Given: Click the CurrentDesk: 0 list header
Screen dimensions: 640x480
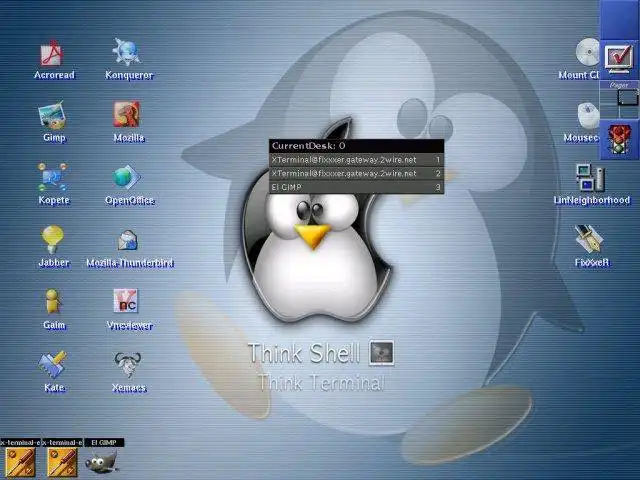Looking at the screenshot, I should tap(356, 146).
